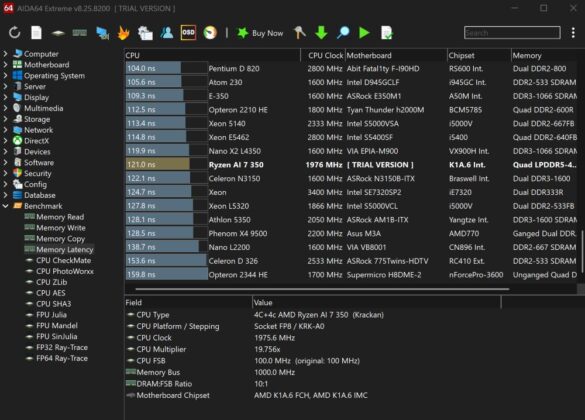Click the sensor gauge clock icon
585x420 pixels.
tap(210, 33)
